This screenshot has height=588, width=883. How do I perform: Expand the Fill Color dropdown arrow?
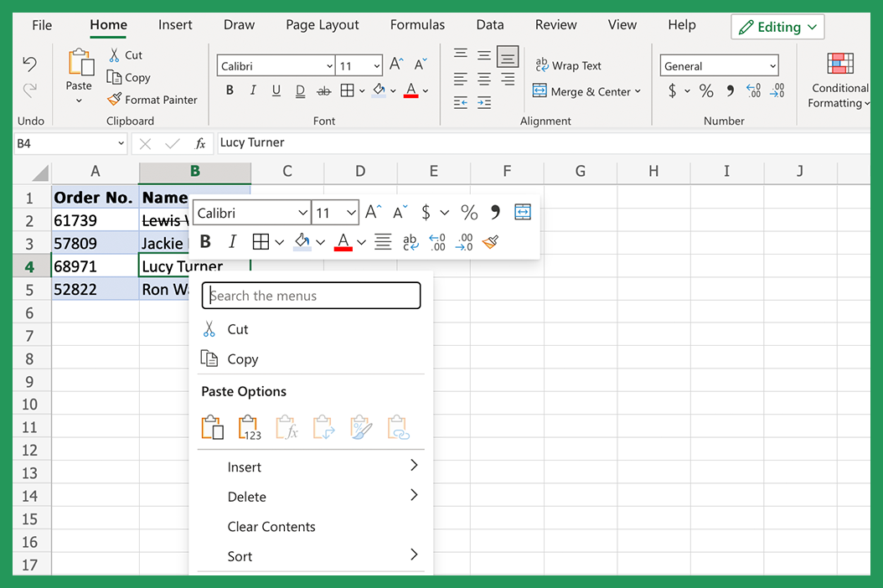pos(394,90)
